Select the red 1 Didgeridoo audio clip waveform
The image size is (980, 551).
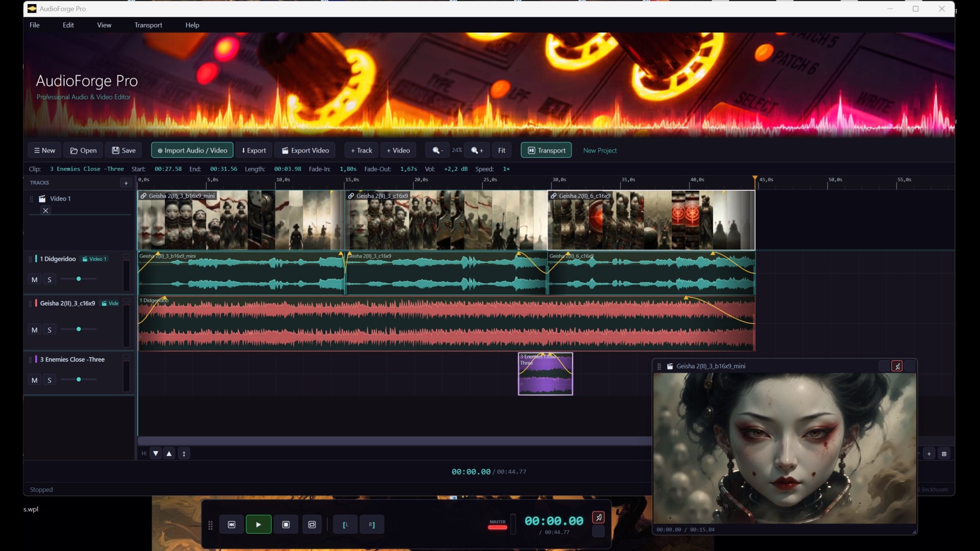(447, 324)
